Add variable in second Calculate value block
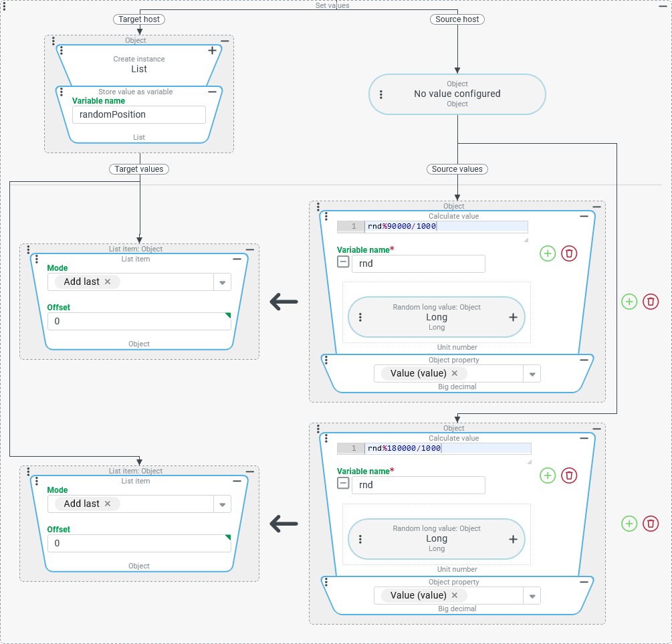The width and height of the screenshot is (672, 644). pos(548,475)
